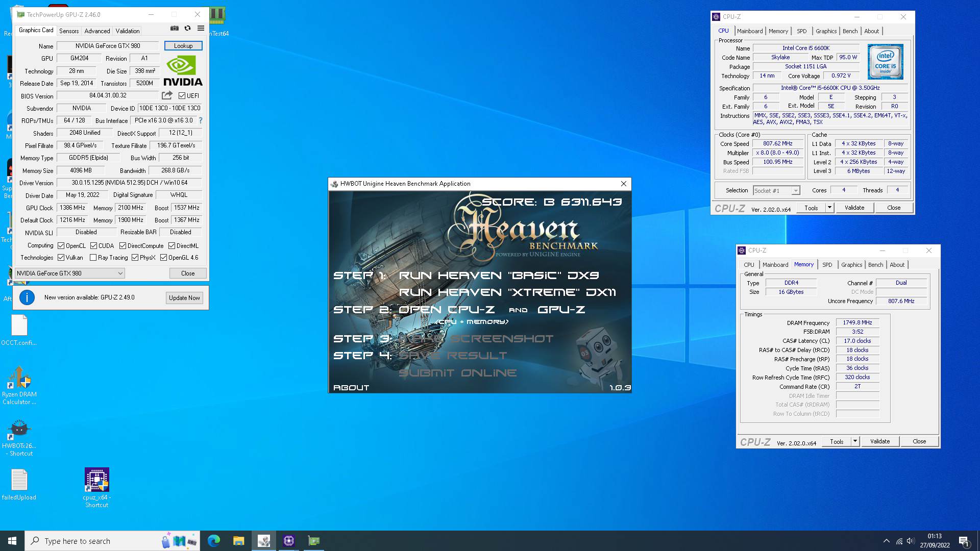Open Microsoft Edge from the taskbar
980x551 pixels.
[x=213, y=541]
